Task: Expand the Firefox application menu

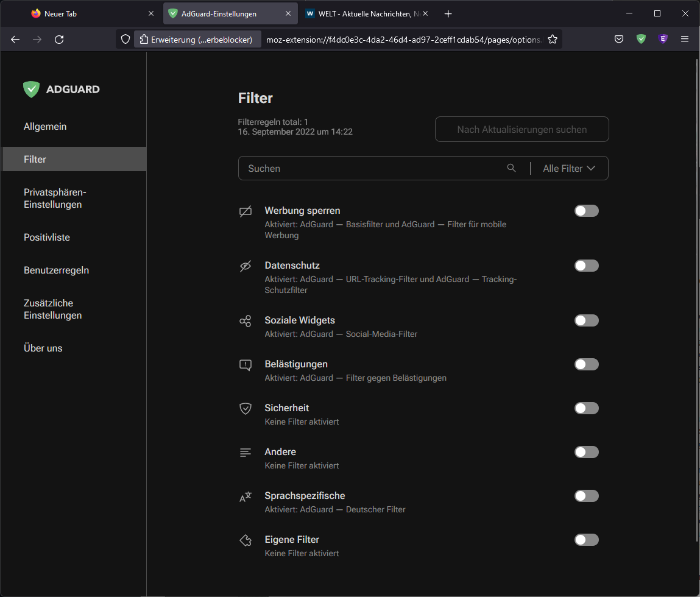Action: (685, 39)
